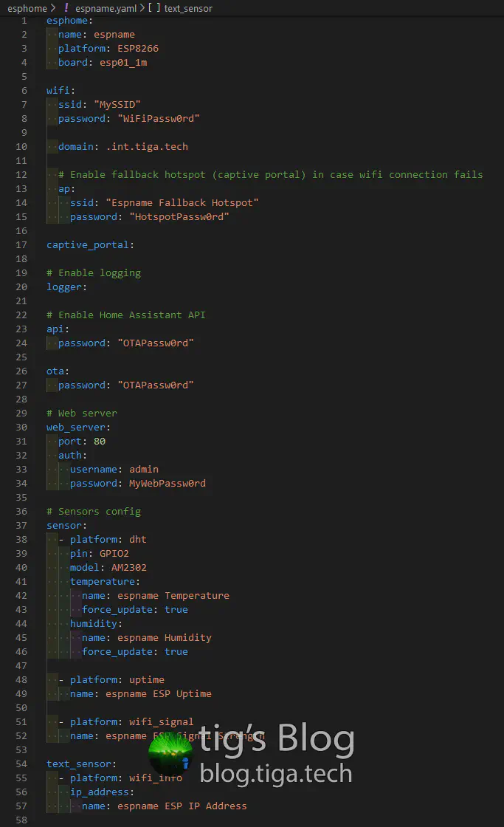Click the "Espname Fallback Hotspot" string
The width and height of the screenshot is (504, 827).
[x=182, y=202]
